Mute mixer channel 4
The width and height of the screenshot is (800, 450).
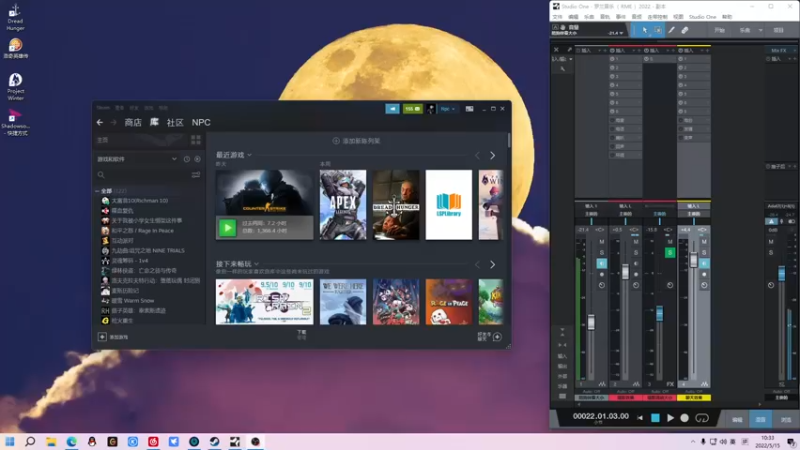704,242
